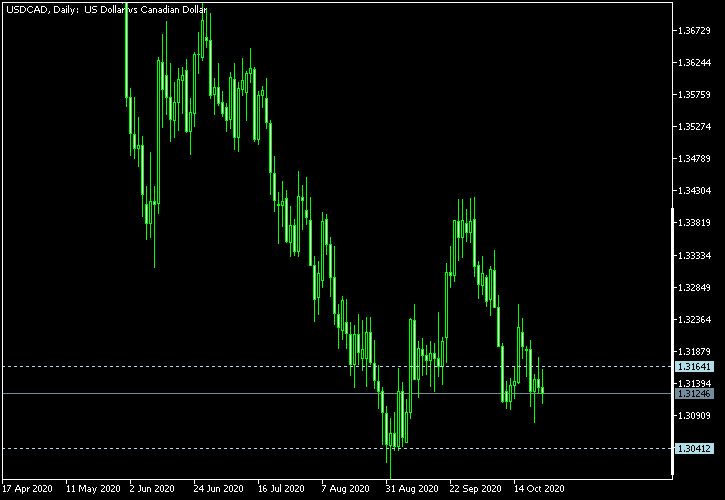Viewport: 725px width, 500px height.
Task: Click the 31 Aug 2020 date label
Action: click(412, 488)
